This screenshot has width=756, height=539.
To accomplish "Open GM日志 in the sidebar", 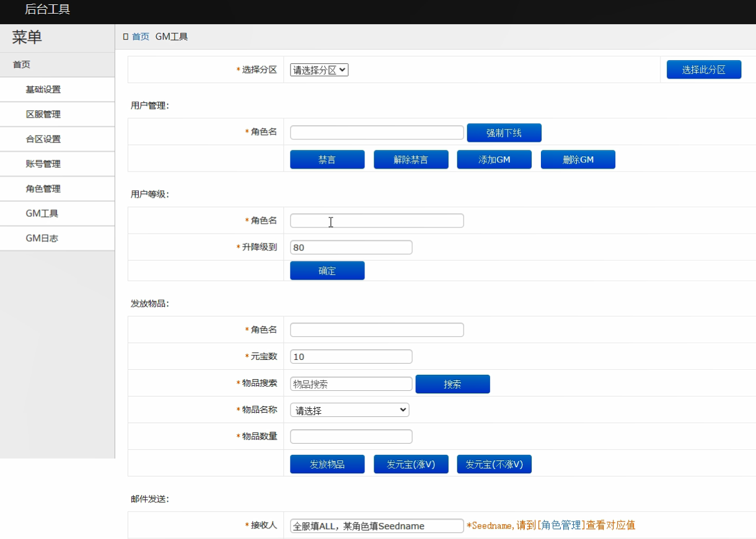I will tap(57, 238).
